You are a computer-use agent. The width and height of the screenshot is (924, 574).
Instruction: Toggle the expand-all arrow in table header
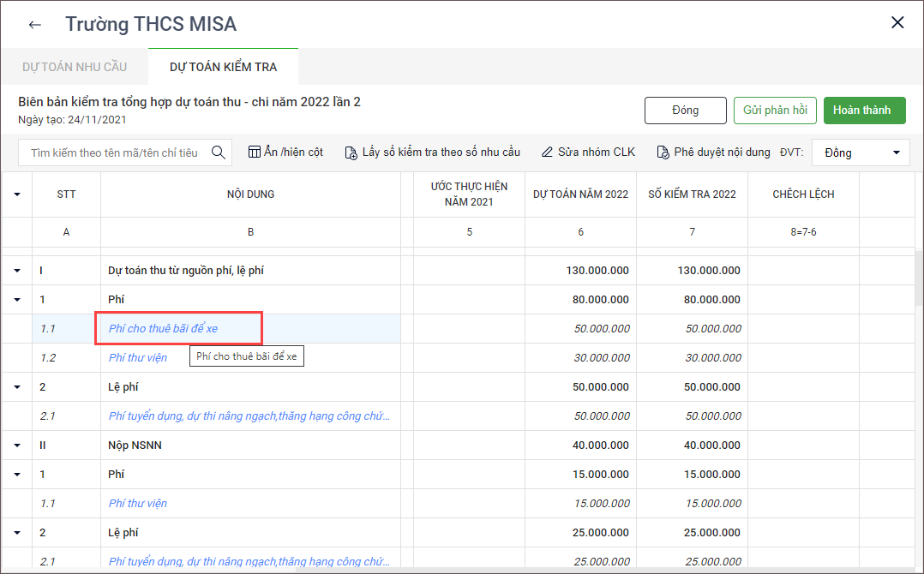[x=16, y=194]
